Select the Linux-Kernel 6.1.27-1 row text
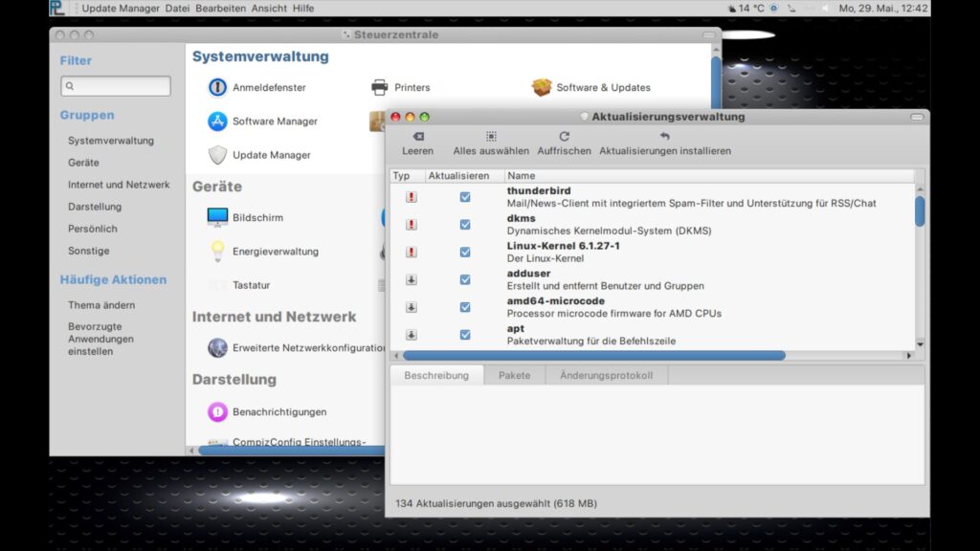This screenshot has height=551, width=980. (563, 252)
